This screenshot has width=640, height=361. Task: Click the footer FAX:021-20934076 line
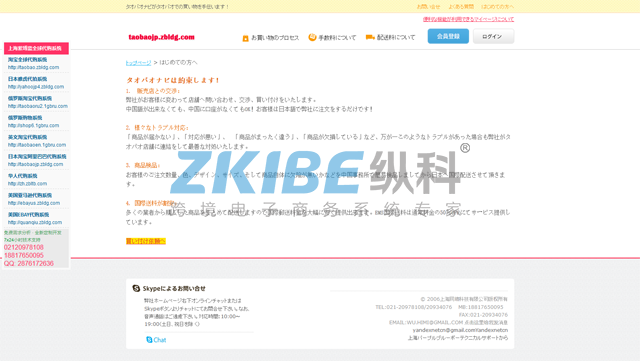(483, 315)
